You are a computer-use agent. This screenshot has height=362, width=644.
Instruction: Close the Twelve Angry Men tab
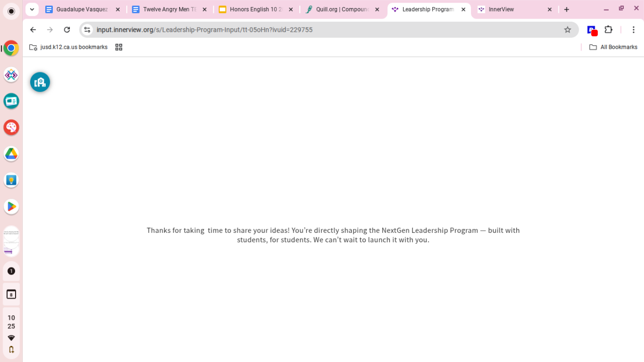204,10
